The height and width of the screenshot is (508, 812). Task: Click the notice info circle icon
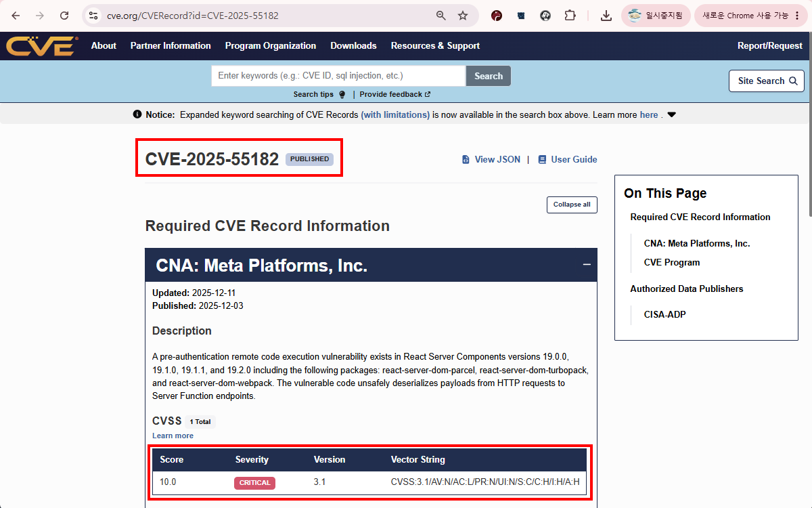pos(137,114)
